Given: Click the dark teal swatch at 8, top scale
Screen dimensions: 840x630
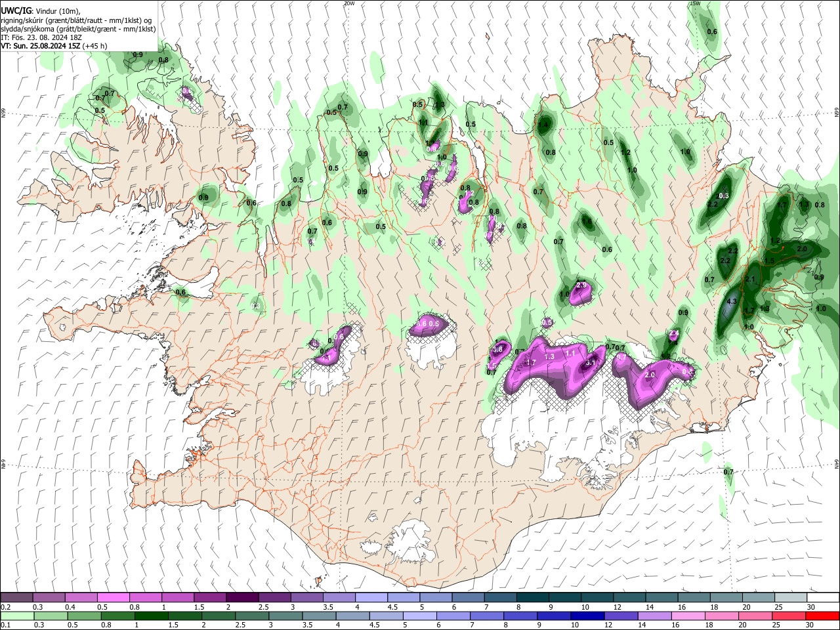Looking at the screenshot, I should 532,598.
